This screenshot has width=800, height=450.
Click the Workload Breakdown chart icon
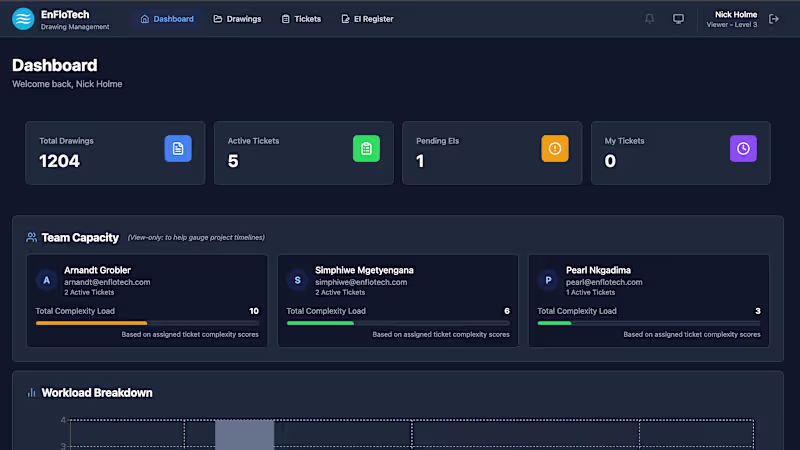(32, 392)
